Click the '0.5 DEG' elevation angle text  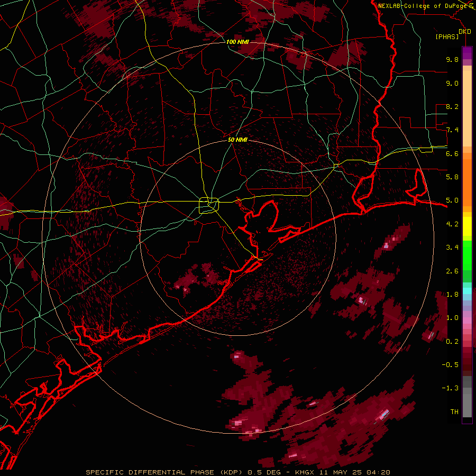pyautogui.click(x=264, y=472)
